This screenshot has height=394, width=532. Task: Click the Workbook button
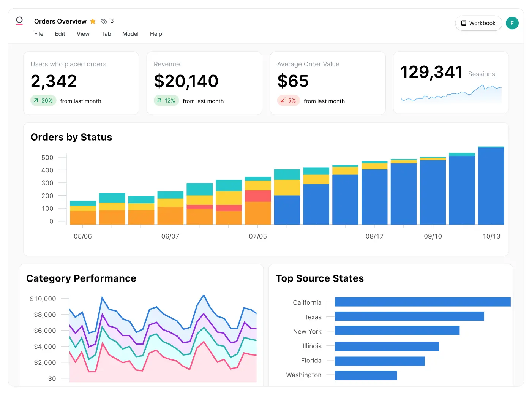click(x=478, y=23)
